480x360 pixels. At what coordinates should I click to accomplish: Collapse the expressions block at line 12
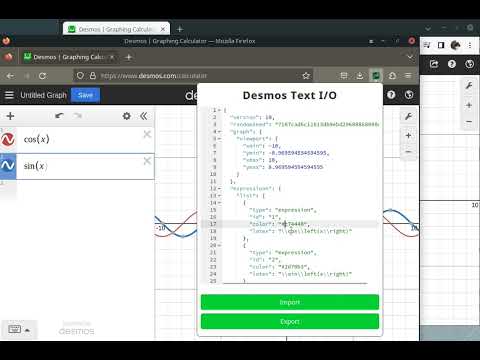[219, 189]
